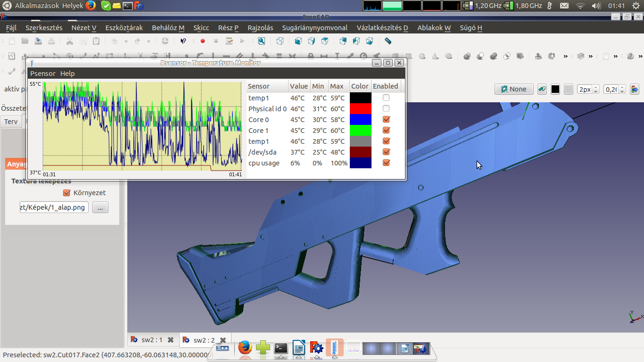Disable the Core 0 sensor checkbox

[386, 119]
